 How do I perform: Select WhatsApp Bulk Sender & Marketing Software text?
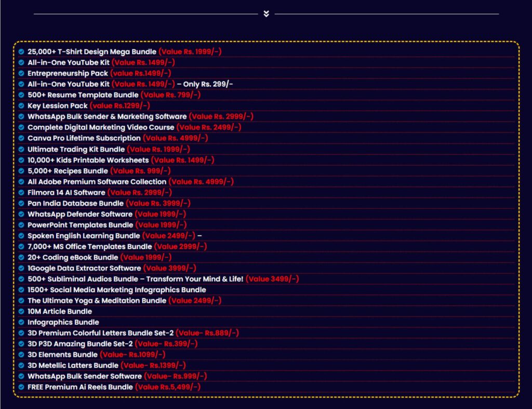click(107, 117)
